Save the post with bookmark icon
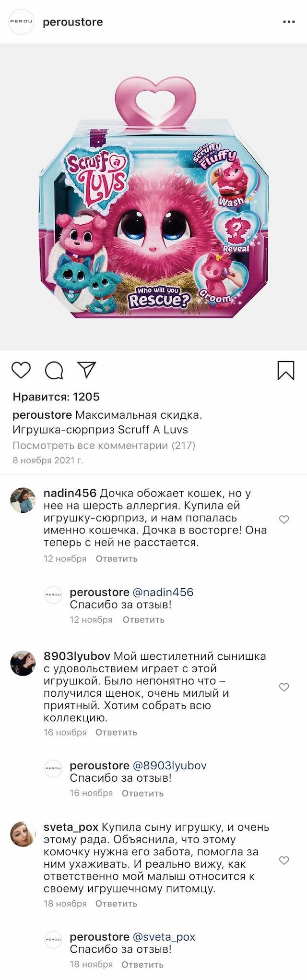Screen dimensions: 307x980 coord(286,370)
